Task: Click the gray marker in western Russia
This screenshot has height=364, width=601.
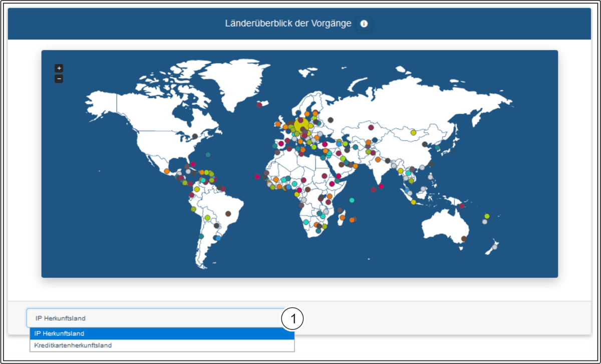Action: (x=330, y=120)
